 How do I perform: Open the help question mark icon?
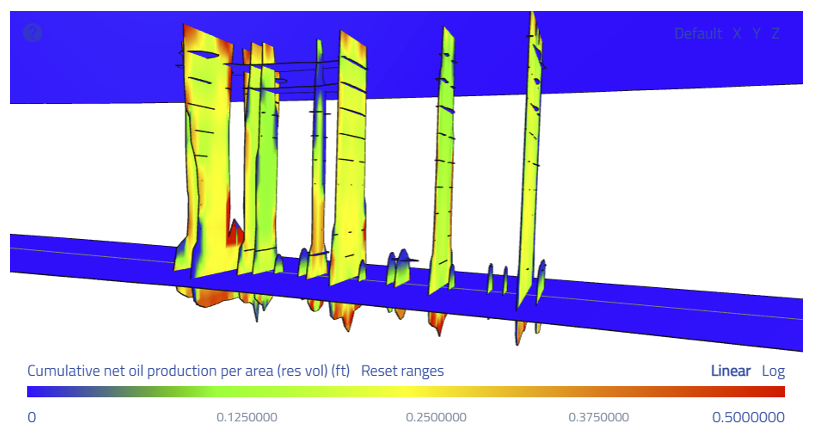[x=32, y=33]
